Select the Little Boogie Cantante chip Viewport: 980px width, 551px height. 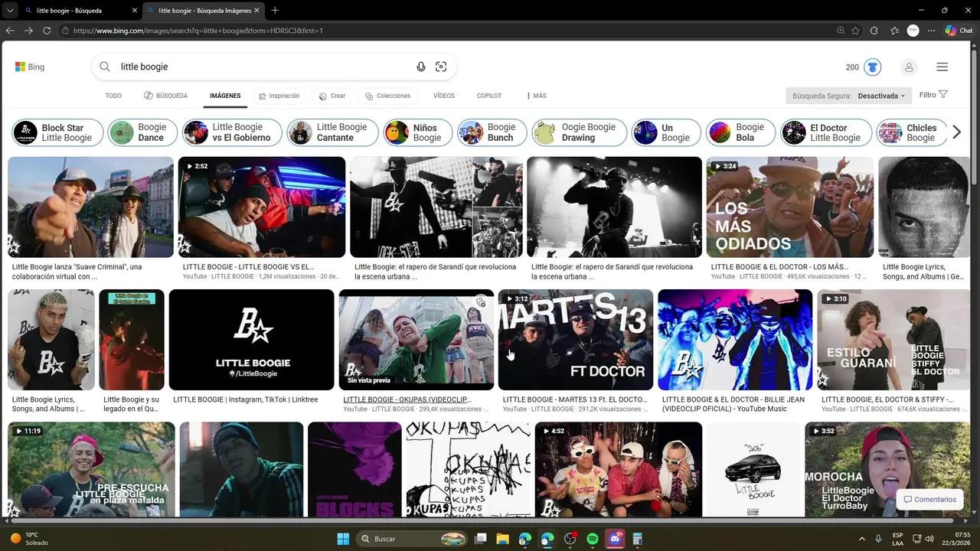pyautogui.click(x=332, y=132)
